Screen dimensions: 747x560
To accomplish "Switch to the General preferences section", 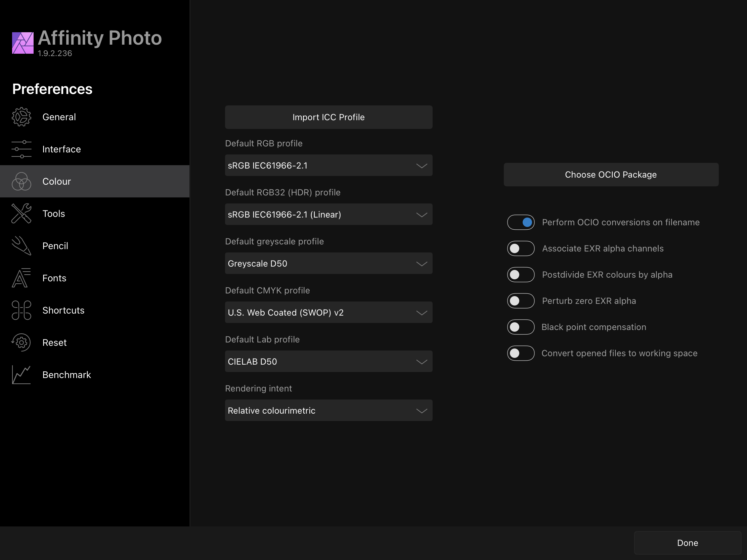I will (95, 117).
